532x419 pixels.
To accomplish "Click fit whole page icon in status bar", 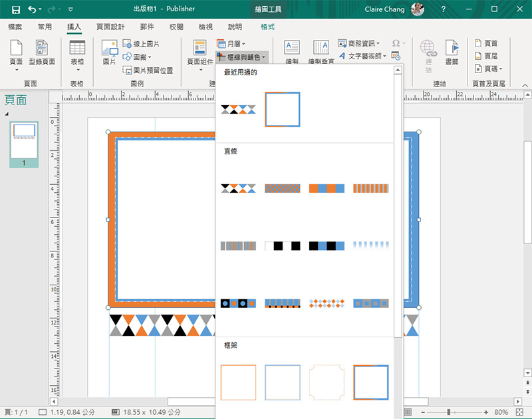I will tap(519, 412).
